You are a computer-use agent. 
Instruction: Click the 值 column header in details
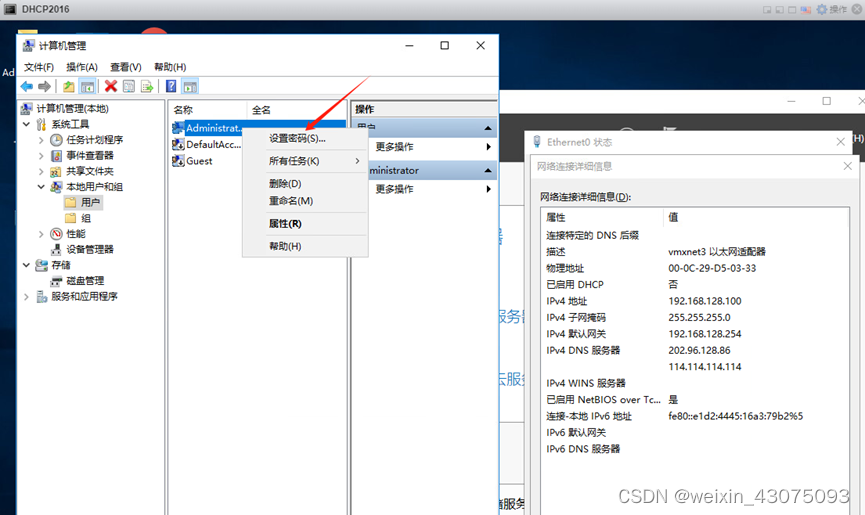click(x=756, y=217)
